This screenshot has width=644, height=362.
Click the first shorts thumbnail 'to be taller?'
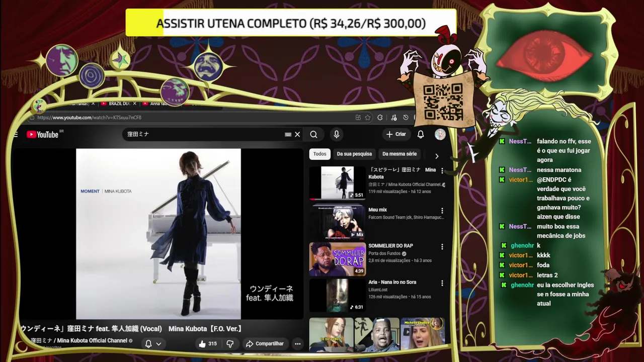tap(331, 334)
